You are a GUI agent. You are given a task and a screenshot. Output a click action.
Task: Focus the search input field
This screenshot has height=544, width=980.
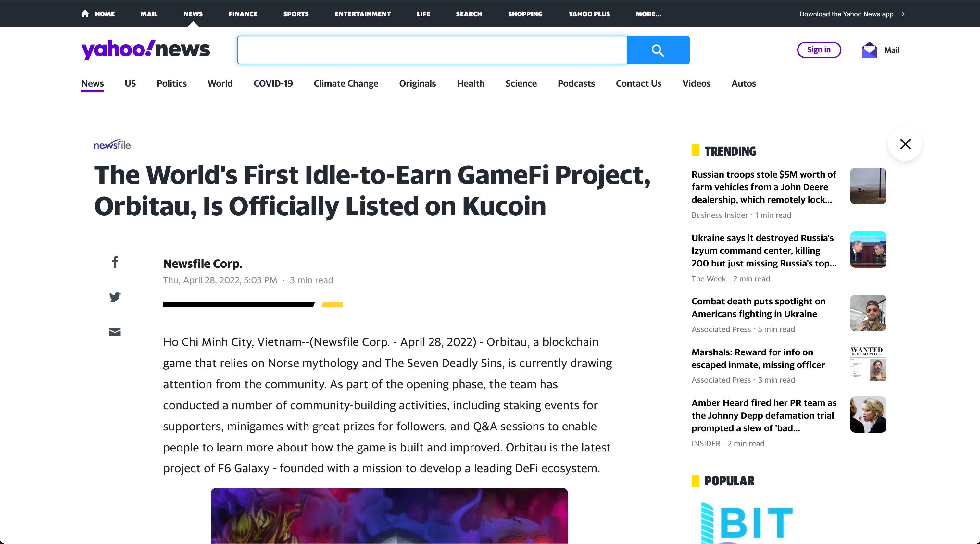[432, 50]
